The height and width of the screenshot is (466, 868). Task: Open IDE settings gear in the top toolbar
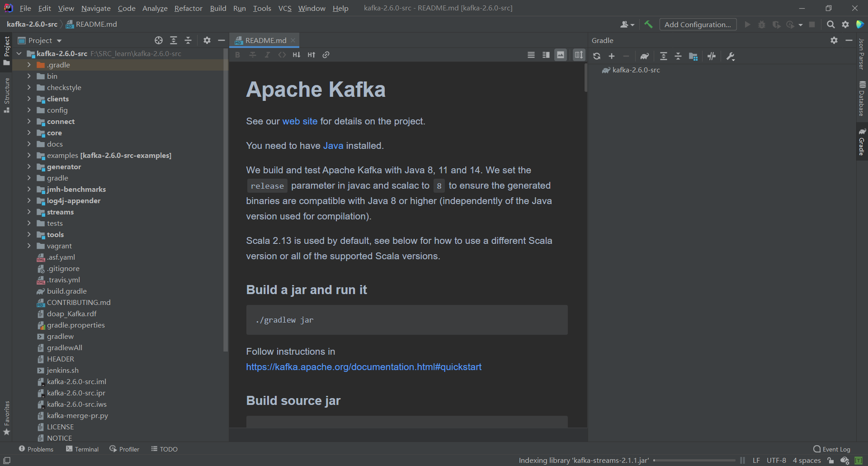click(845, 24)
